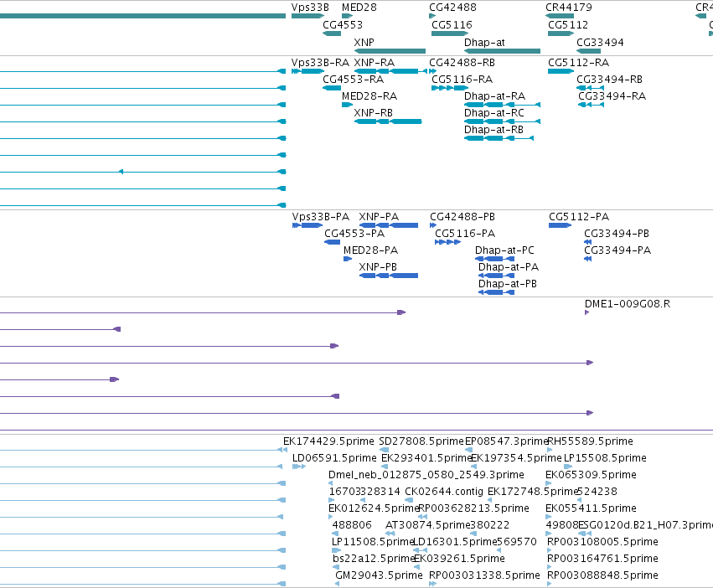Select protein CG42488-PB label
Viewport: 713px width, 588px height.
[x=462, y=216]
